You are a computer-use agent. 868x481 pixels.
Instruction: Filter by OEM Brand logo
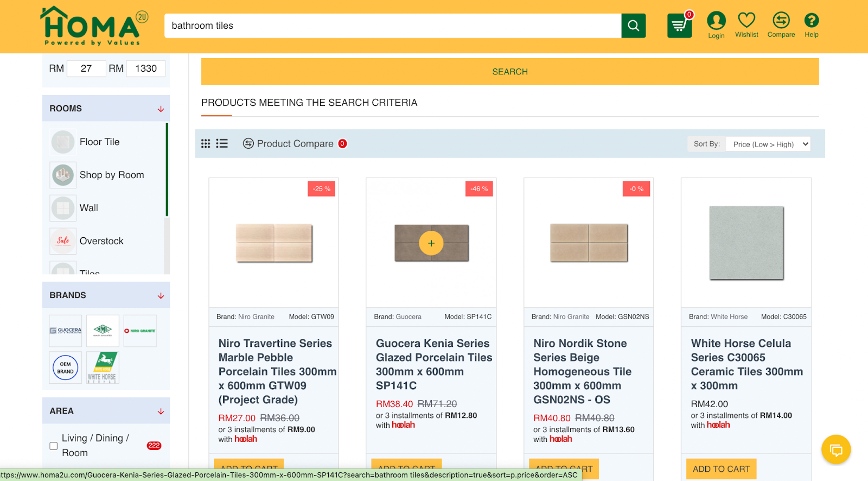[66, 368]
